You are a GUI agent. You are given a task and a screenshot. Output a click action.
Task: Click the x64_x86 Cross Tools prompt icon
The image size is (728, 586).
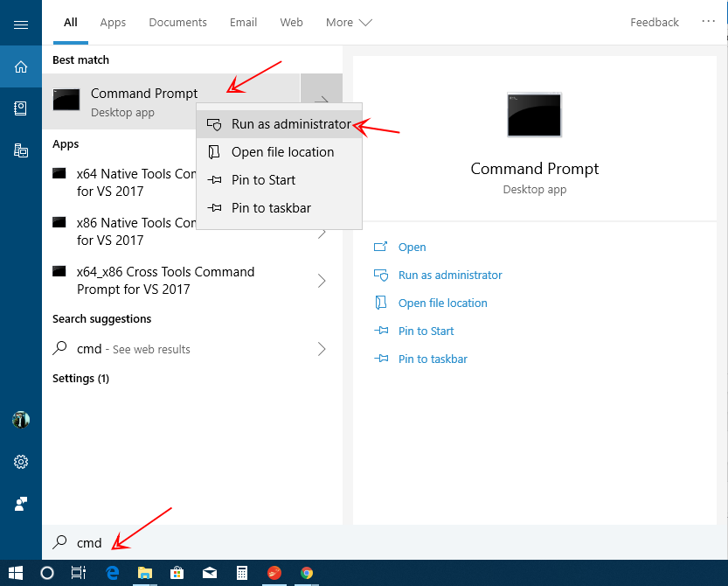click(x=59, y=271)
